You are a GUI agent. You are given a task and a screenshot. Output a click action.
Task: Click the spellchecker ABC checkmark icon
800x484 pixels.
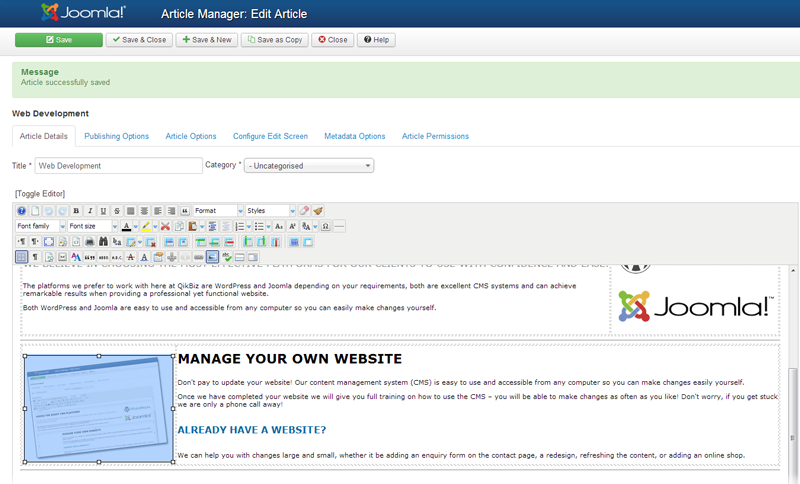point(226,257)
